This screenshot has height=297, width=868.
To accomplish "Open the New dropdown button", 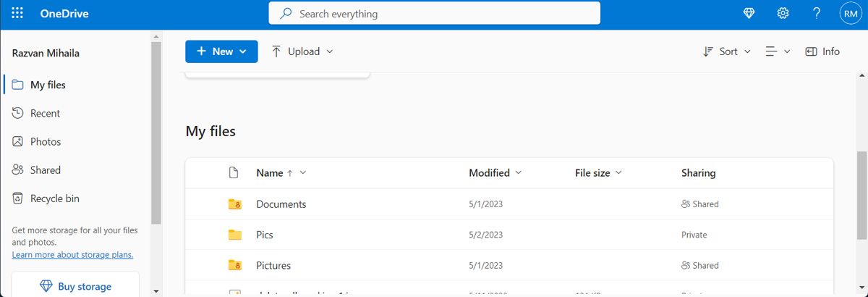I will pyautogui.click(x=221, y=51).
